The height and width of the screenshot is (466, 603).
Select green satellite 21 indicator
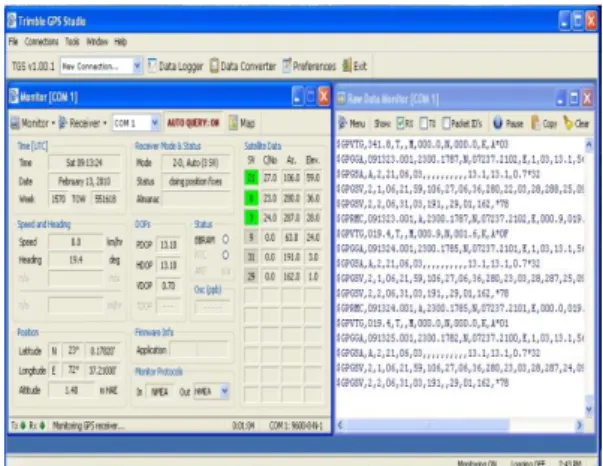[251, 178]
